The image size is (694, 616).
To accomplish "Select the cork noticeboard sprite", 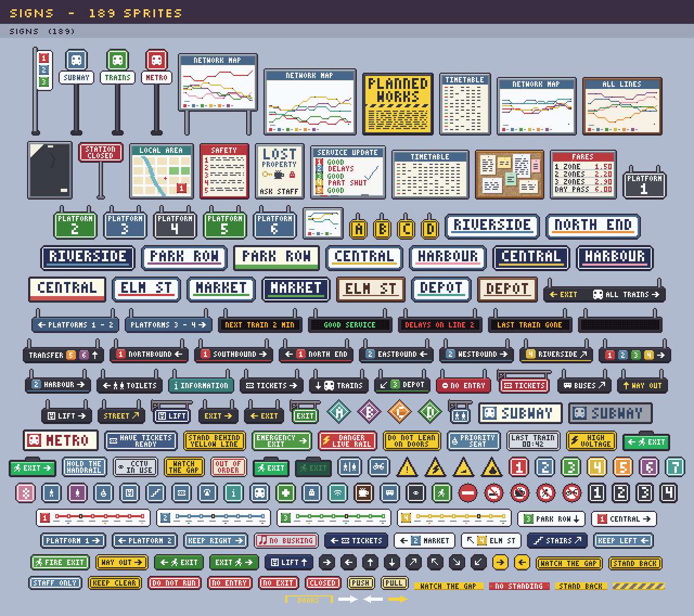I will coord(509,175).
